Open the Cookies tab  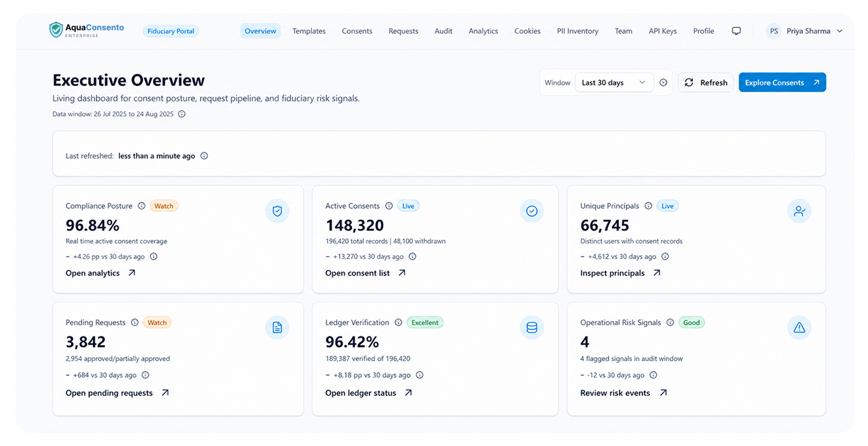(528, 31)
